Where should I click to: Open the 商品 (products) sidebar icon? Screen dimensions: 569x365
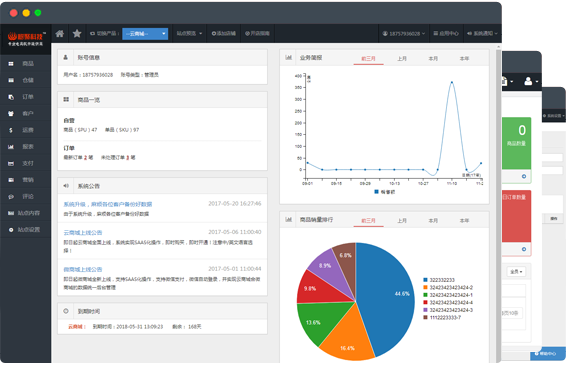(x=11, y=64)
